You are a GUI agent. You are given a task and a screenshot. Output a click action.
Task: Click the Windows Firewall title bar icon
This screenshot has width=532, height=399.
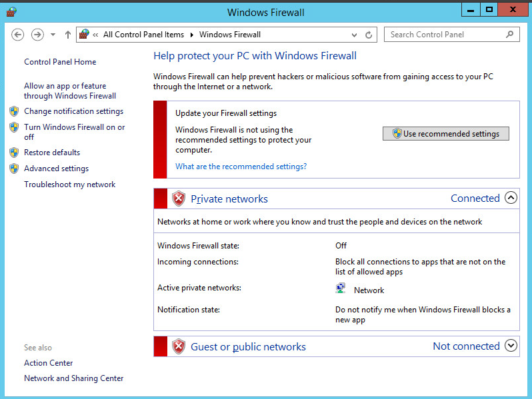(11, 12)
